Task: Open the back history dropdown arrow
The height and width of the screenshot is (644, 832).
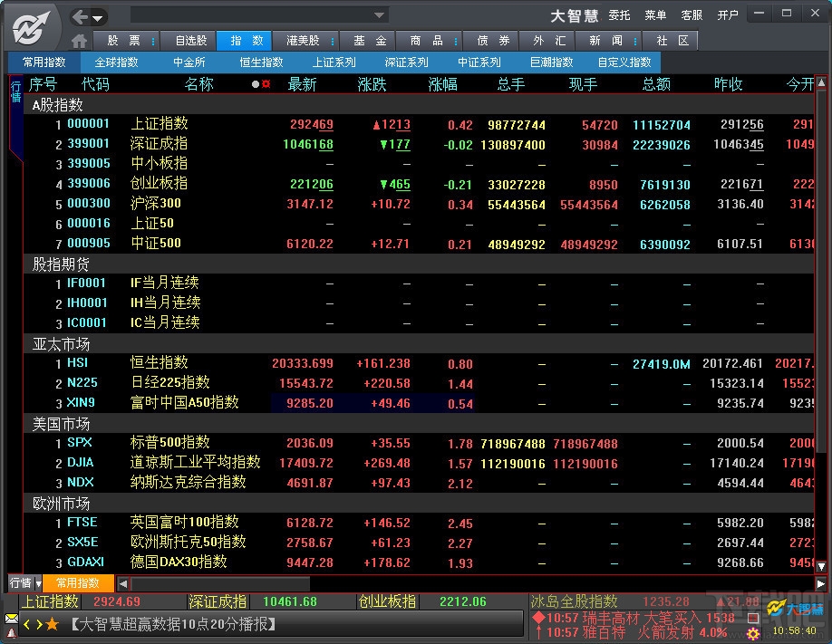Action: click(x=98, y=18)
